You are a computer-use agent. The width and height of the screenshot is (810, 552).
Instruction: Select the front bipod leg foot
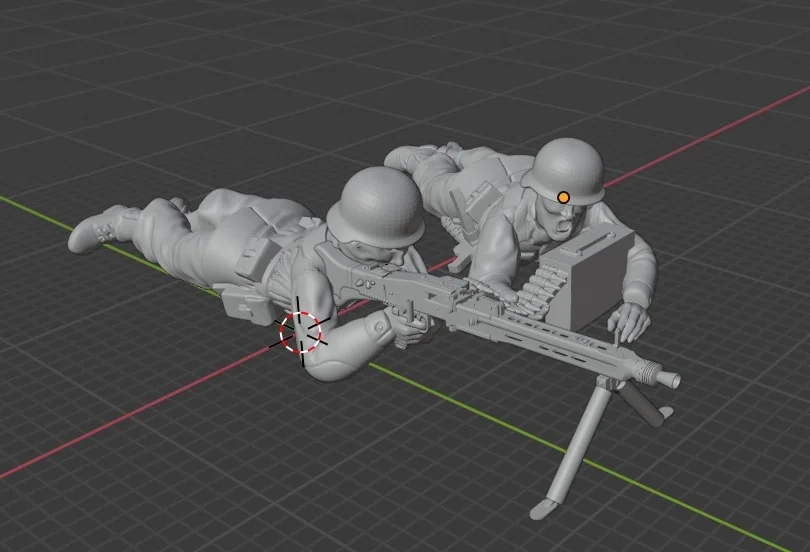545,508
